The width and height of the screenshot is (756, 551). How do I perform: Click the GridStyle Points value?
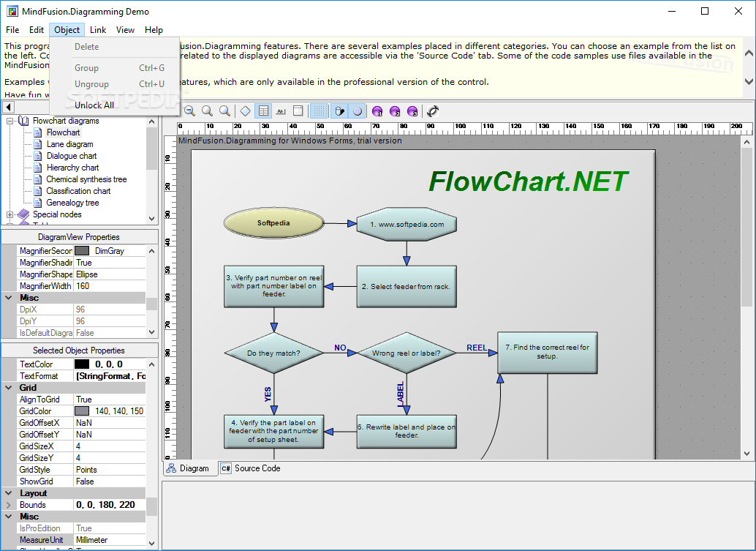click(110, 470)
